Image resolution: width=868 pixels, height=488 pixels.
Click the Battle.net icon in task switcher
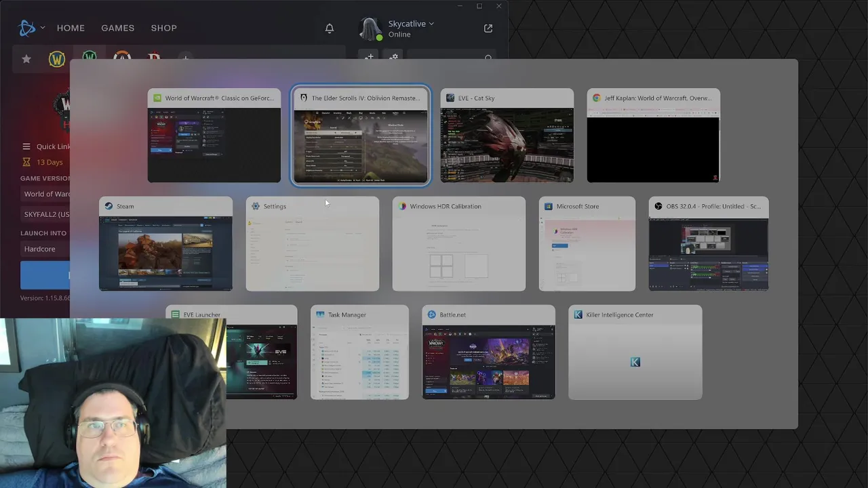(x=431, y=315)
